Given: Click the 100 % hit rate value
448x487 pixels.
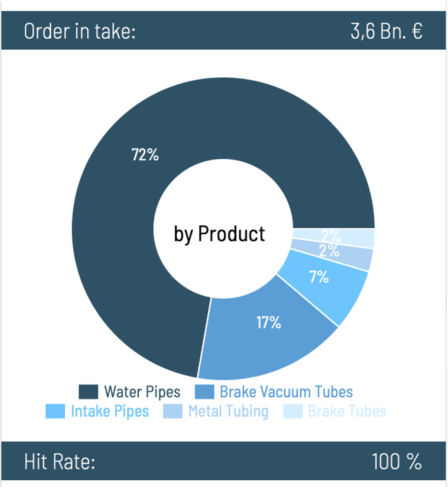Looking at the screenshot, I should (397, 461).
